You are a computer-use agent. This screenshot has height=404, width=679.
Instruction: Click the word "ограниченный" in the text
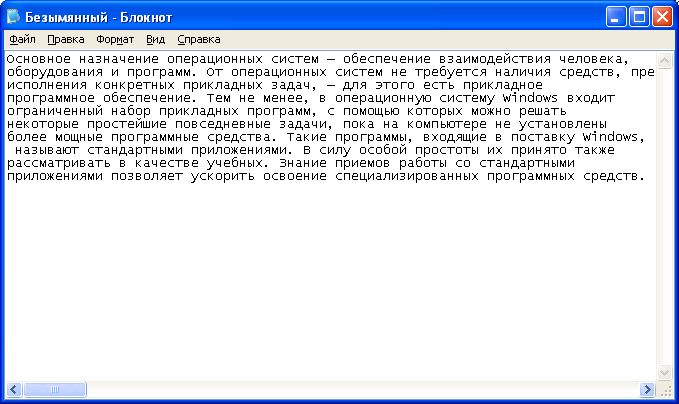pyautogui.click(x=55, y=111)
